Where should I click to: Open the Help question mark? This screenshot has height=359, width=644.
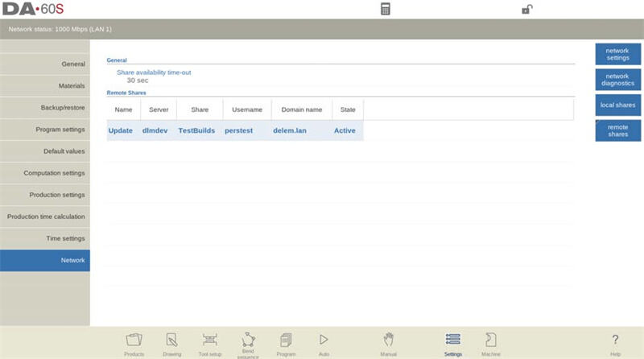point(615,342)
